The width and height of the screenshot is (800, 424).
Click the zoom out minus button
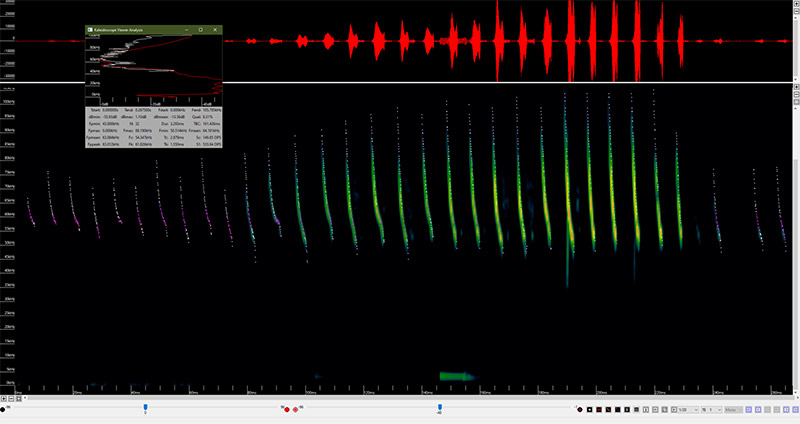[x=796, y=95]
